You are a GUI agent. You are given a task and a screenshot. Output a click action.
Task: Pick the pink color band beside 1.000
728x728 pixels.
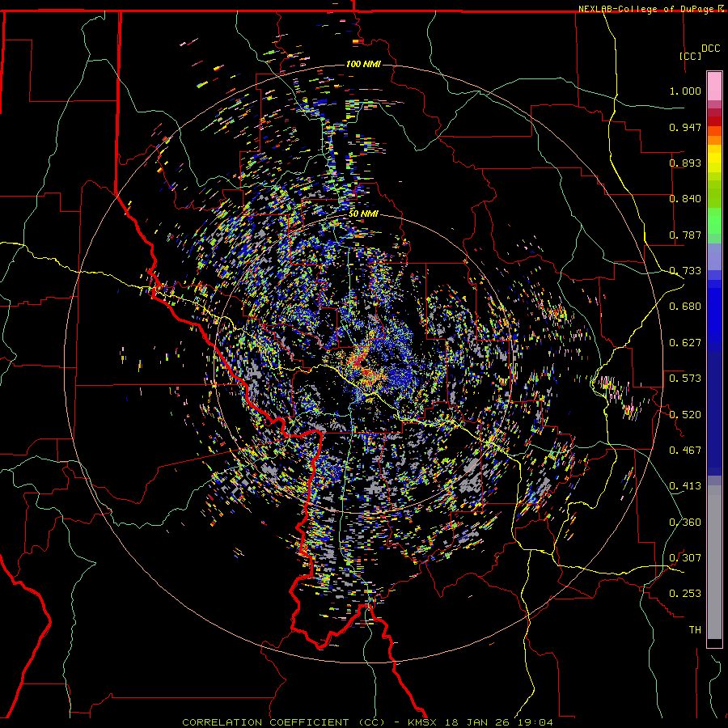714,87
